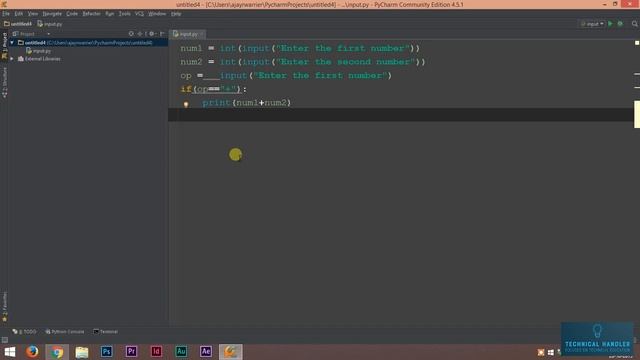640x360 pixels.
Task: Click the 'op = input' code line
Action: coord(286,76)
